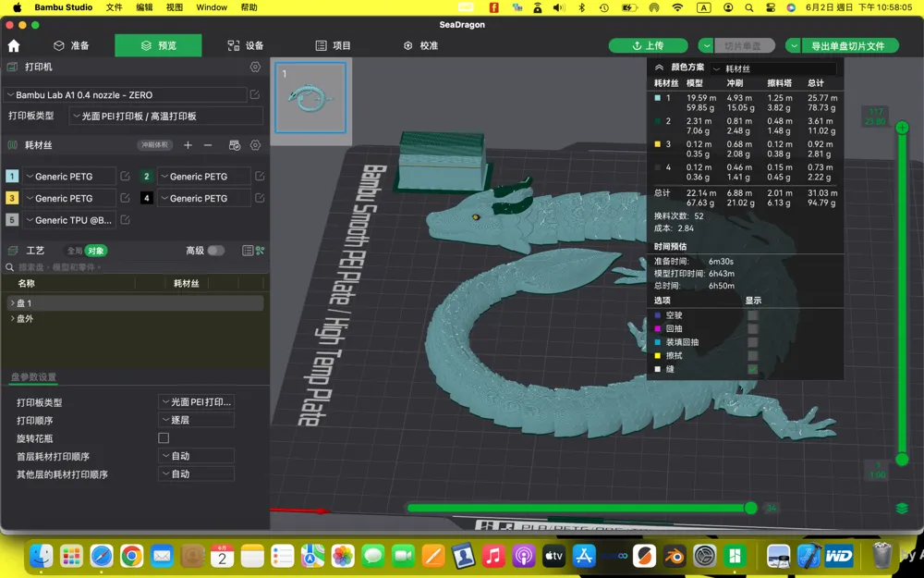Open Blender from the dock
The height and width of the screenshot is (578, 924).
point(675,556)
